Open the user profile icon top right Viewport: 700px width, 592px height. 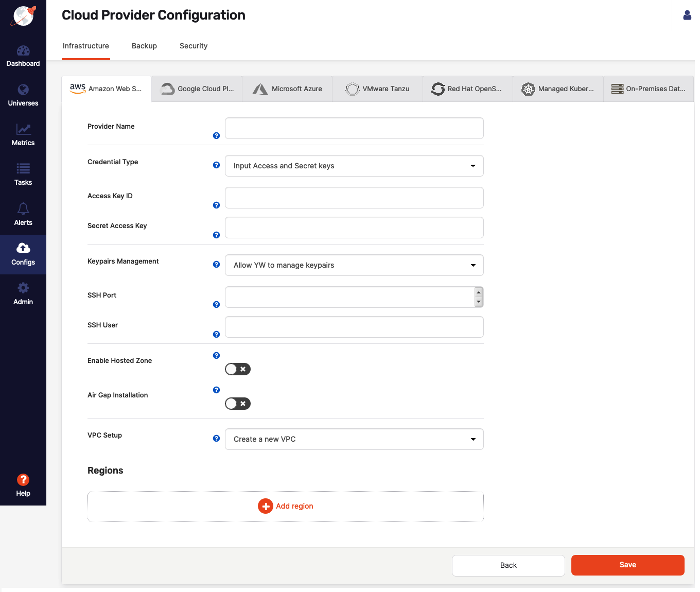tap(687, 15)
